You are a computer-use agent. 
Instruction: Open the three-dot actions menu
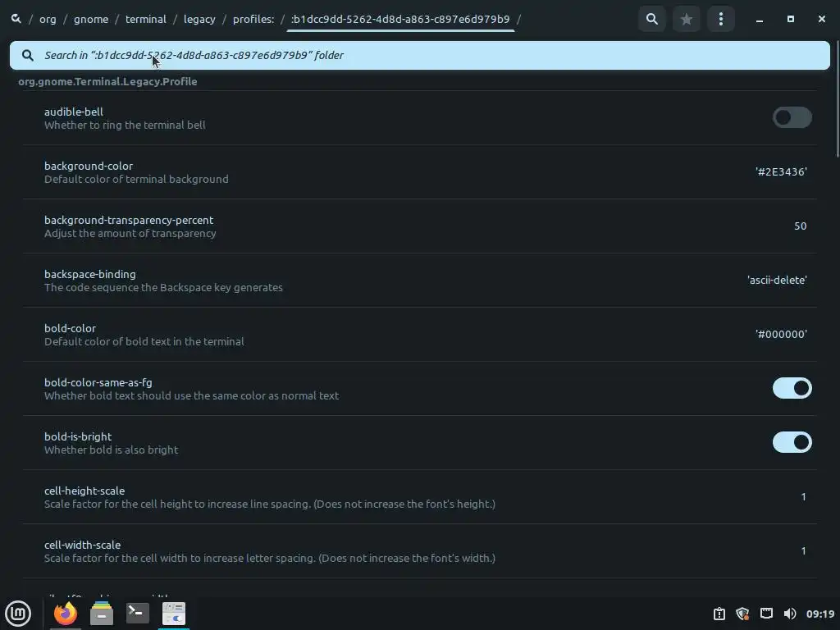(x=720, y=20)
